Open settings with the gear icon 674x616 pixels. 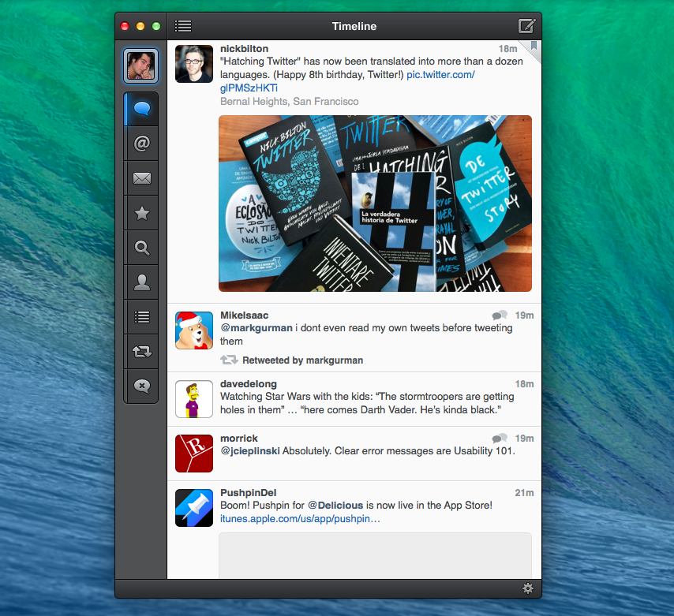[x=527, y=588]
